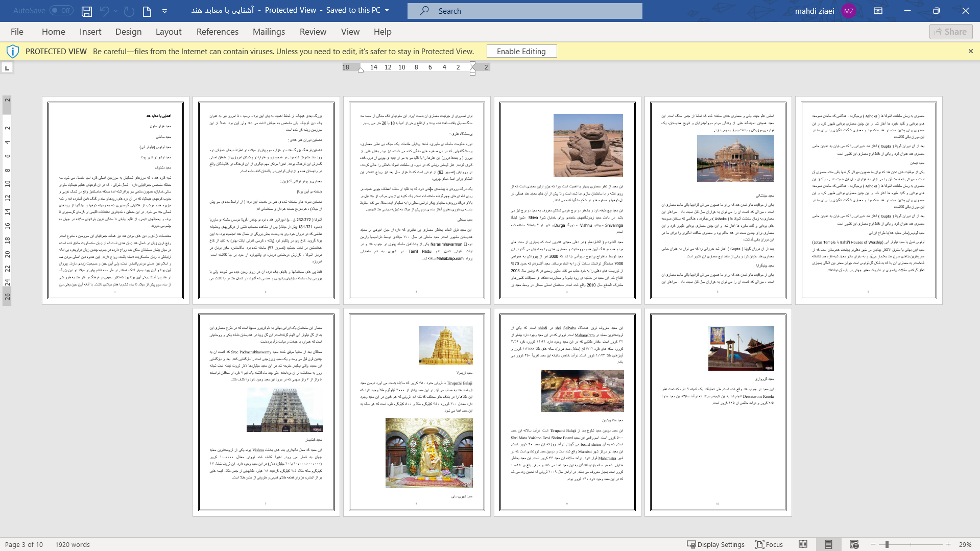Select the Design tab
This screenshot has width=980, height=551.
(128, 32)
